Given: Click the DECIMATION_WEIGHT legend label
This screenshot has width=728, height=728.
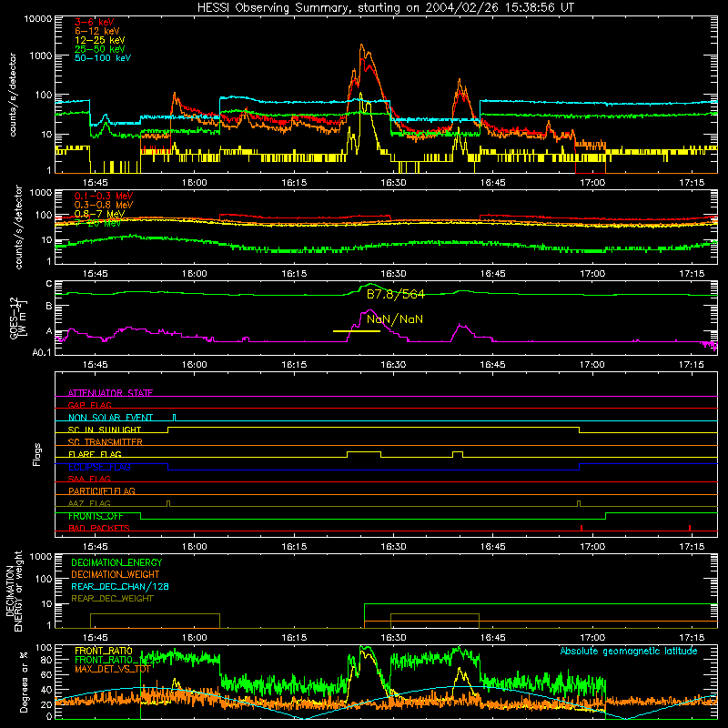Looking at the screenshot, I should pyautogui.click(x=116, y=575).
